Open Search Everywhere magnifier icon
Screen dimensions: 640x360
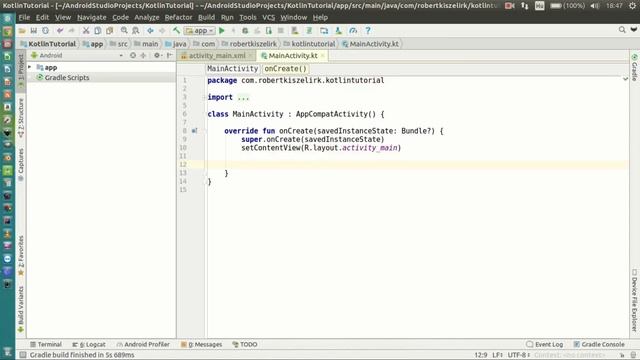(x=622, y=30)
